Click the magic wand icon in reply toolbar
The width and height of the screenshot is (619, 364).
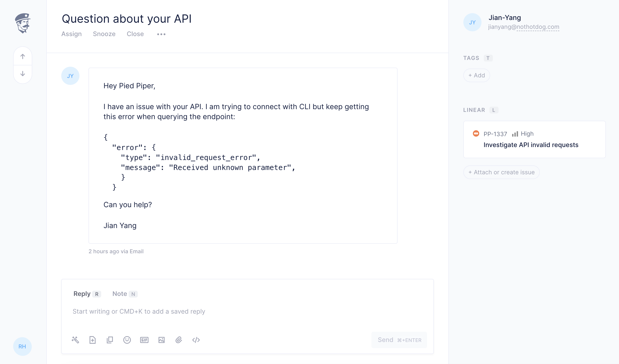[x=75, y=340]
